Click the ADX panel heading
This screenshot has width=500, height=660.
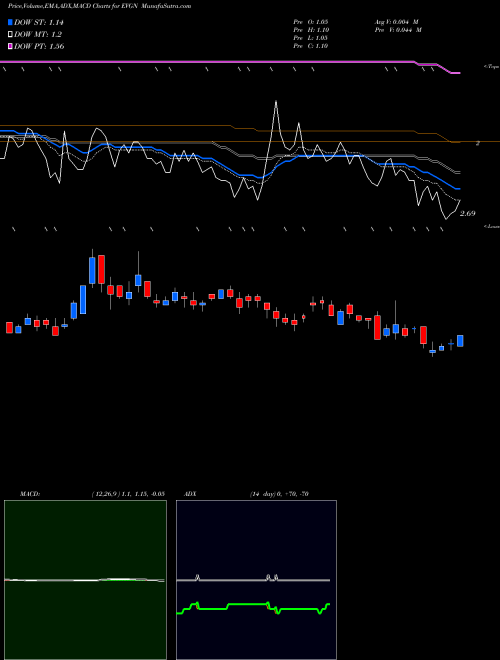click(191, 494)
